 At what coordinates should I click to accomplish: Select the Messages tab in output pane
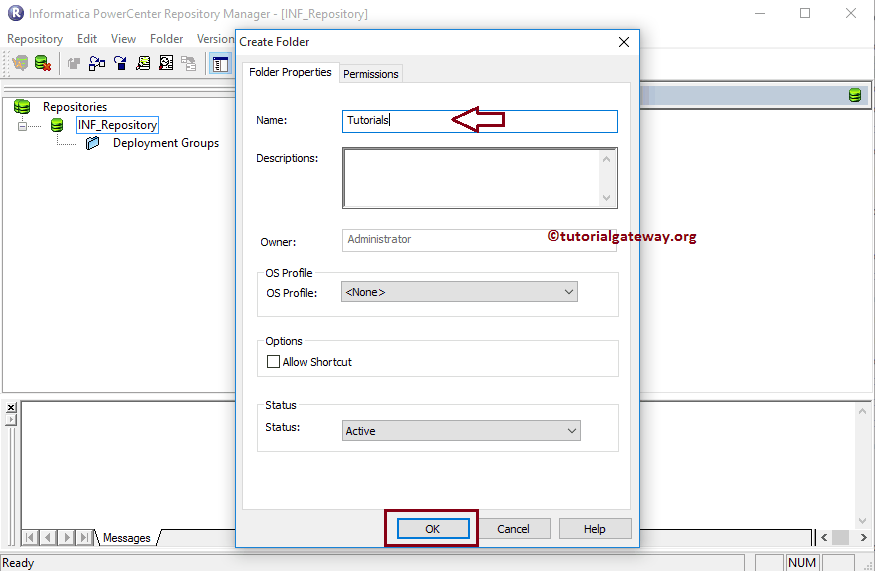(127, 538)
